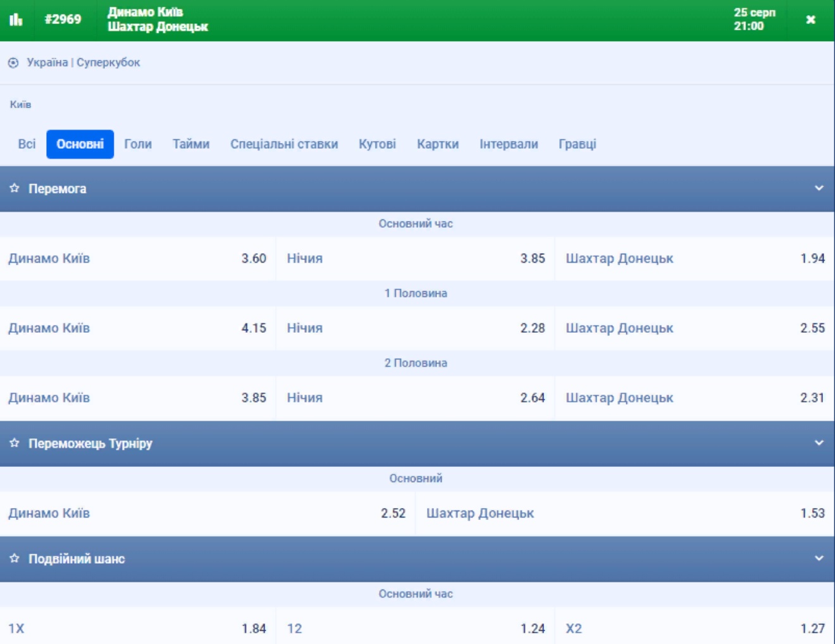Screen dimensions: 835x644
Task: Switch to the Інтервали tab
Action: [x=509, y=144]
